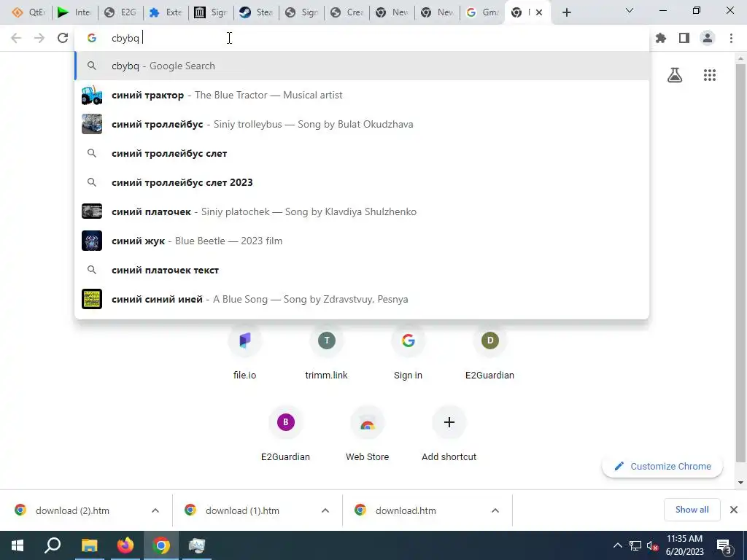
Task: Select 'cbybq - Google Search' suggestion
Action: tap(362, 66)
